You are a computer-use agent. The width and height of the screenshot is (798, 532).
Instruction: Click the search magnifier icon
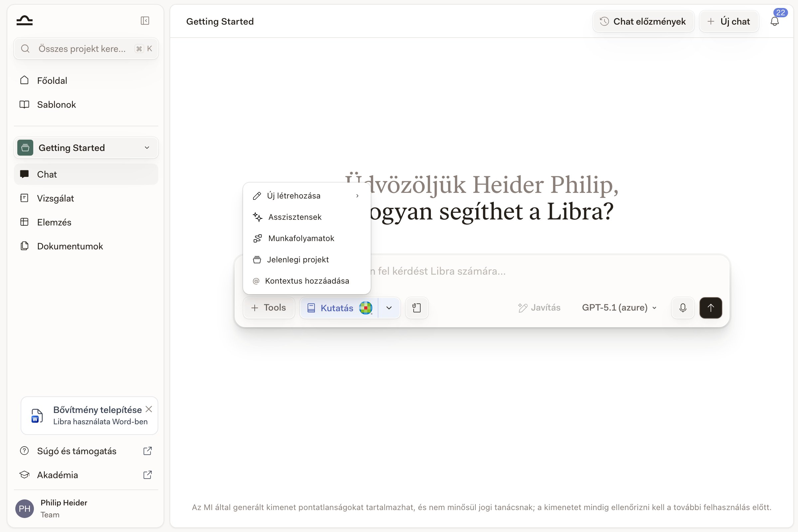tap(25, 49)
